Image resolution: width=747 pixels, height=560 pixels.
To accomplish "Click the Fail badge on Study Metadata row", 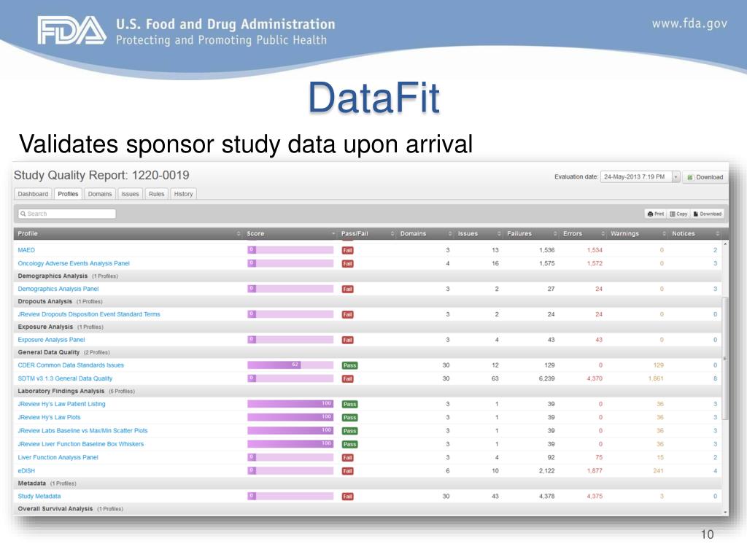I will coord(348,496).
